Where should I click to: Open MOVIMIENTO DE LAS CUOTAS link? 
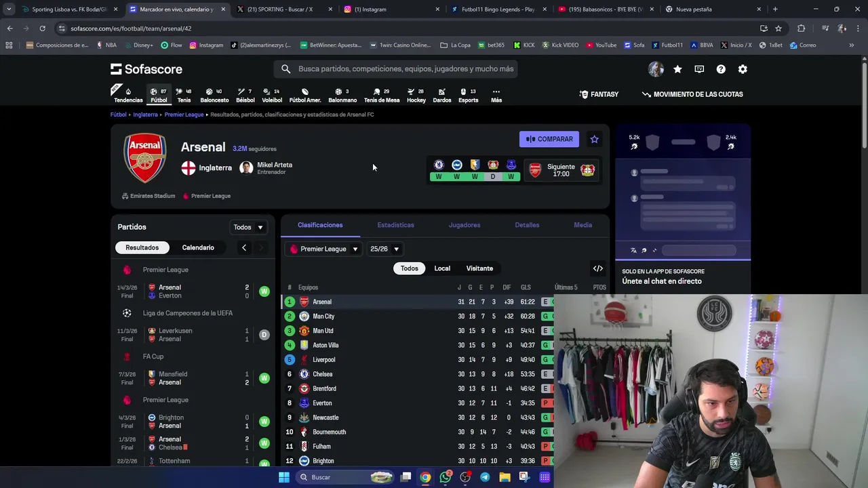click(x=692, y=94)
